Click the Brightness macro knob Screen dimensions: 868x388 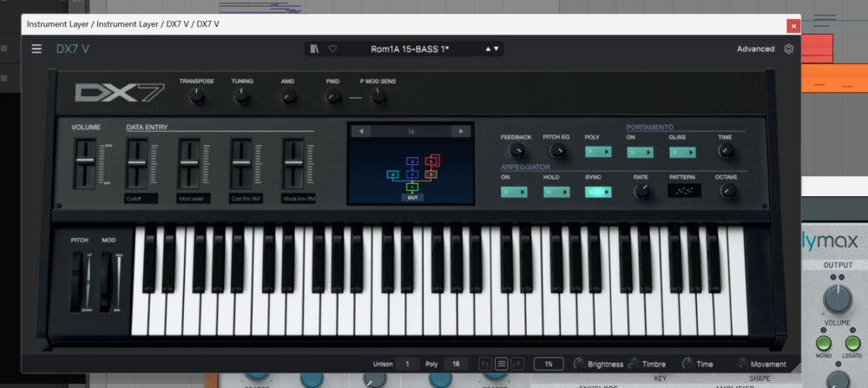pos(579,364)
